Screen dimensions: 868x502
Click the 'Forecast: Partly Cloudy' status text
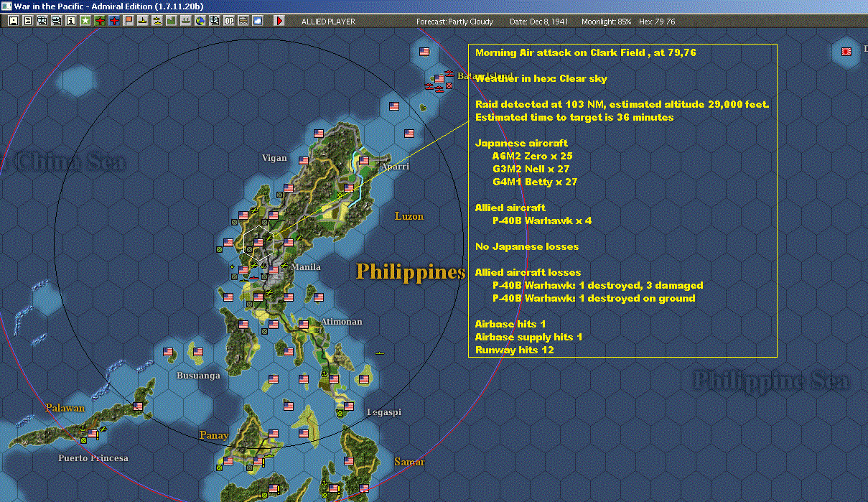(455, 22)
